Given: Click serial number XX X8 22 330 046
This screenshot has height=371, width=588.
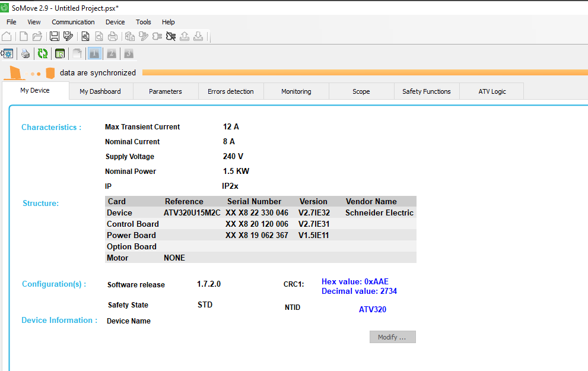Looking at the screenshot, I should (x=257, y=213).
